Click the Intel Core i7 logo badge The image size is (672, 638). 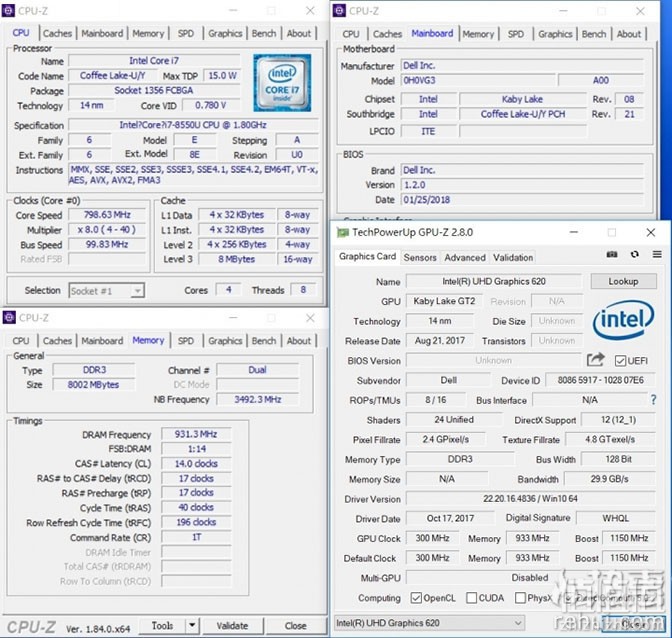282,83
